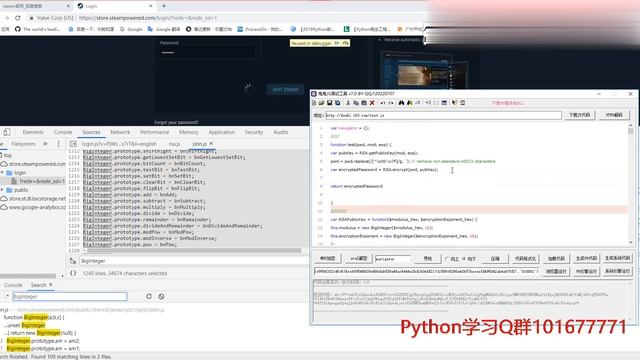Screen dimensions: 640x360
Task: Focus the BigInteger search input in Search drawer
Action: (70, 296)
